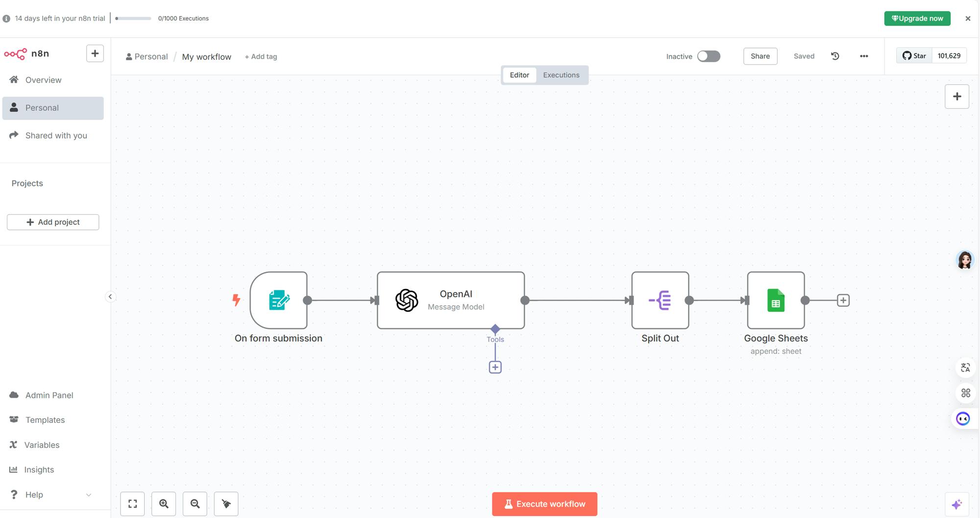Viewport: 980px width, 518px height.
Task: Click the executions usage progress bar
Action: tap(133, 19)
